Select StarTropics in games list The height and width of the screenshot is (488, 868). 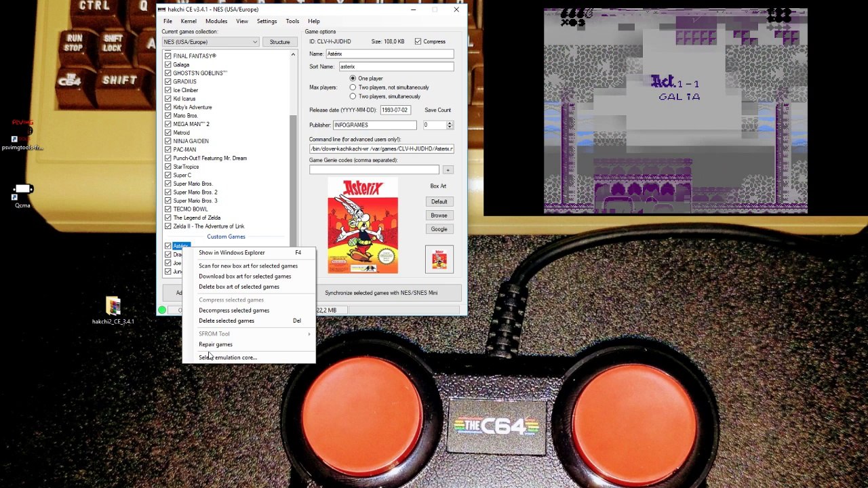click(186, 167)
